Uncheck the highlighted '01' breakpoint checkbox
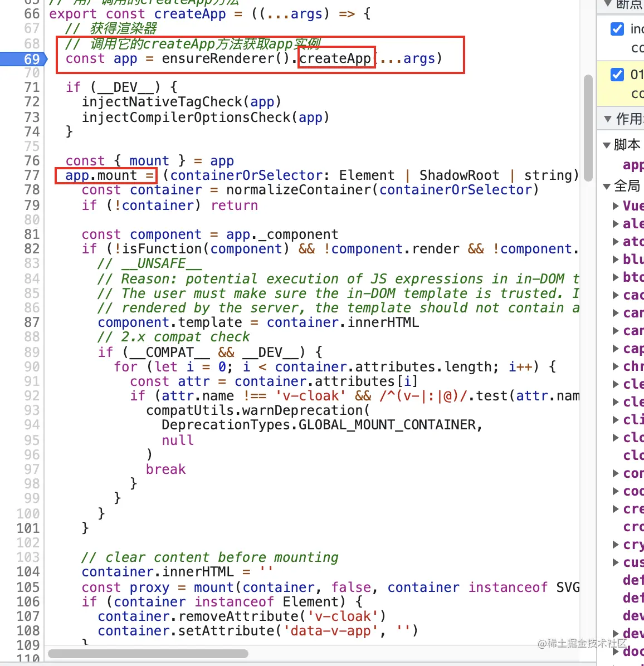The image size is (644, 666). (617, 75)
